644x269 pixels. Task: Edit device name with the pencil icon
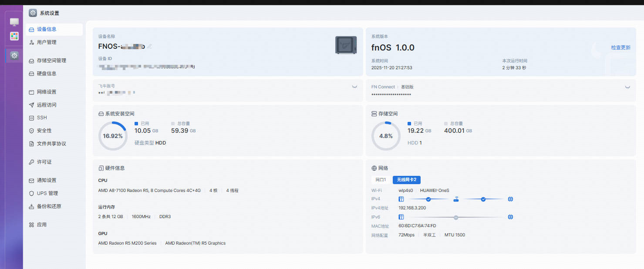[x=150, y=46]
